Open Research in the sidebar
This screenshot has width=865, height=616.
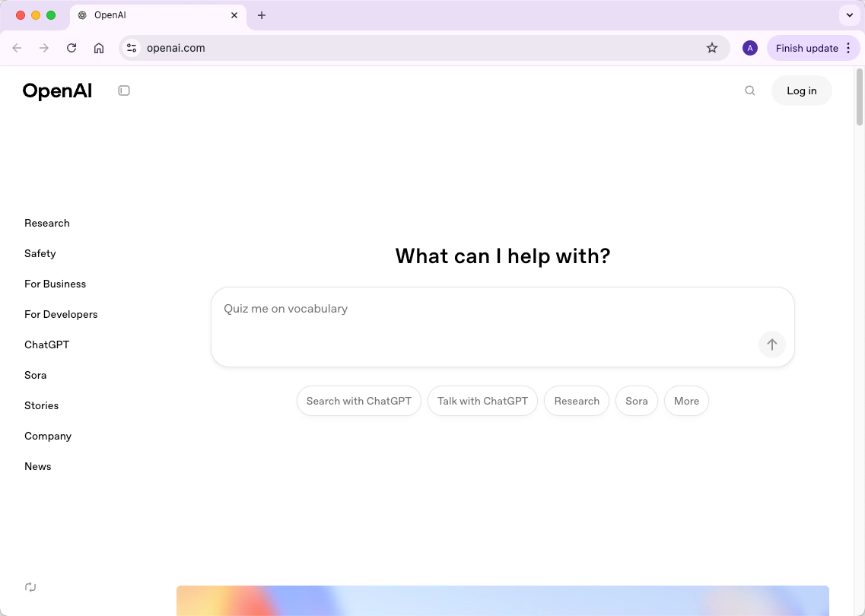[x=47, y=224]
